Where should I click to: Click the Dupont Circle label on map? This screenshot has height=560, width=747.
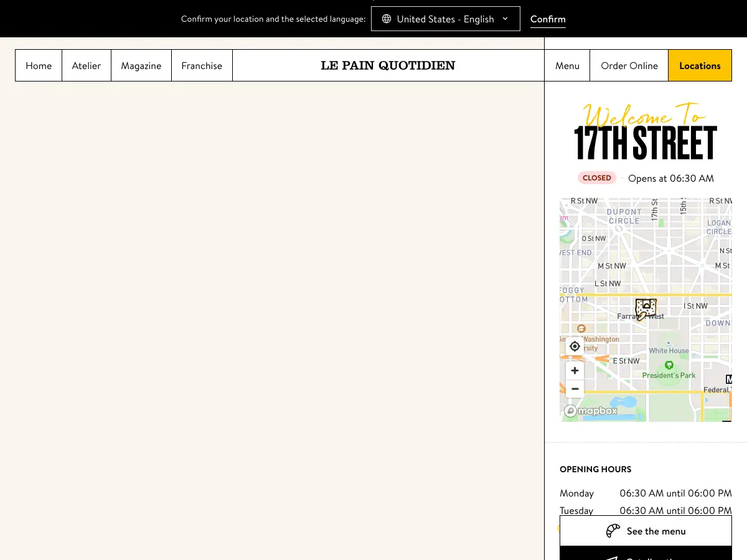click(x=624, y=216)
